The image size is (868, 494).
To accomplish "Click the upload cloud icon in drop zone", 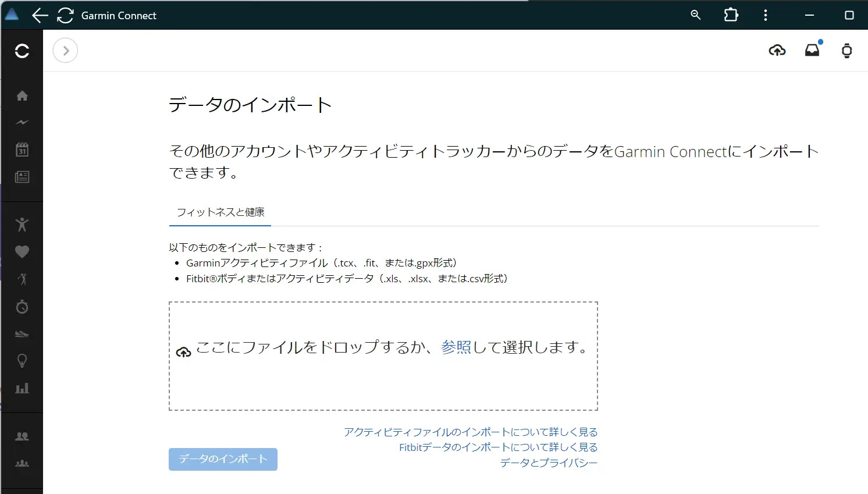I will click(183, 352).
